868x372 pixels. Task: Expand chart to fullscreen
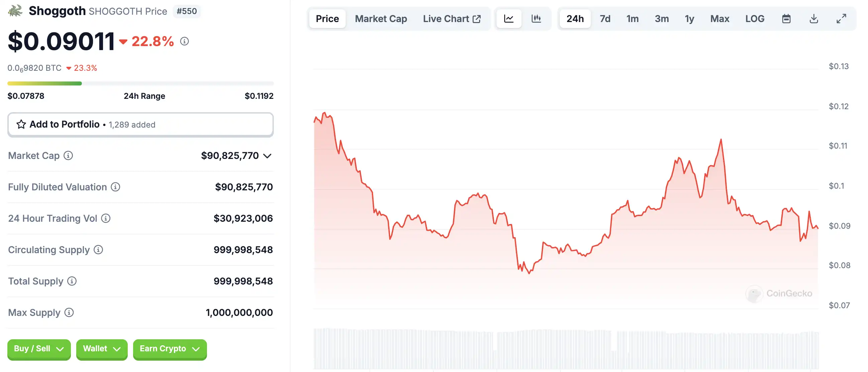coord(841,18)
